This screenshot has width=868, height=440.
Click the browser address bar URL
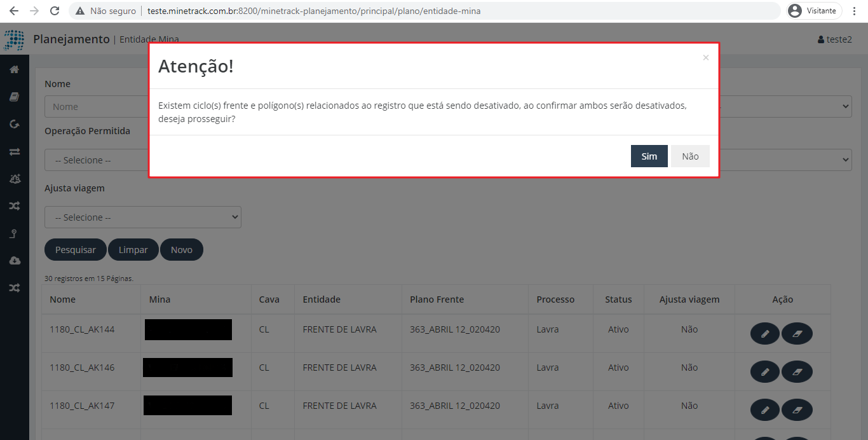click(314, 11)
